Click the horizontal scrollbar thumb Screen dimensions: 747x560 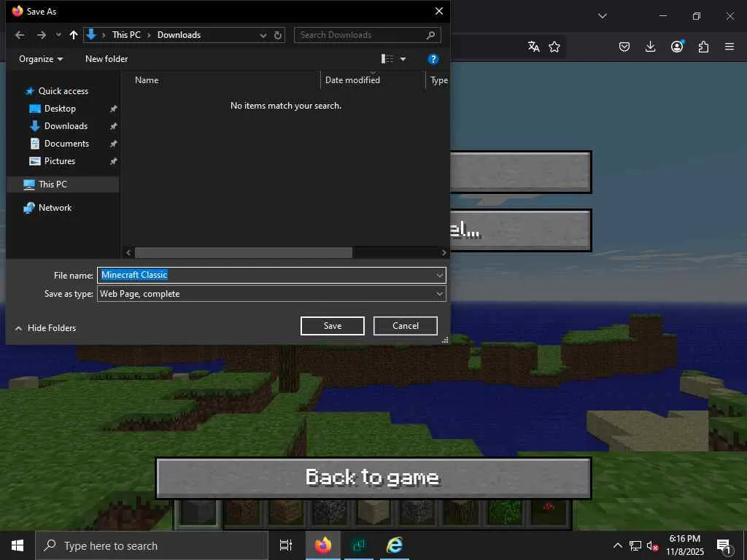pos(244,252)
